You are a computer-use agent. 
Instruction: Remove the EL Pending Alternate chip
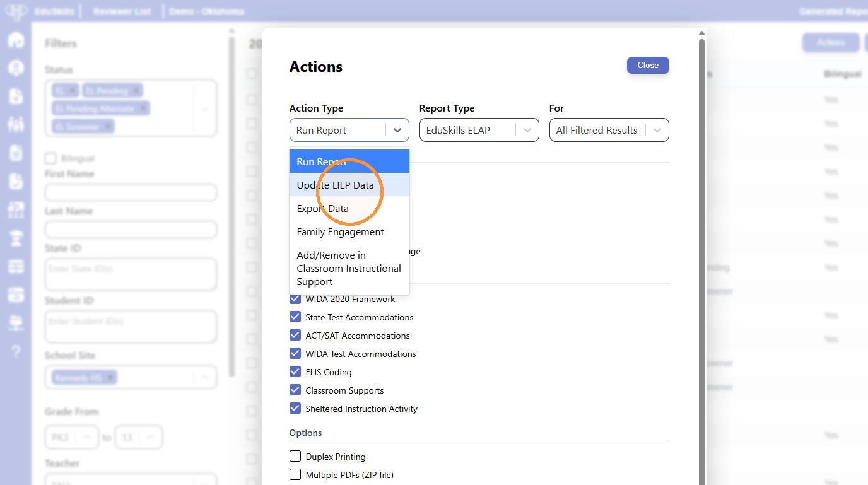(143, 108)
